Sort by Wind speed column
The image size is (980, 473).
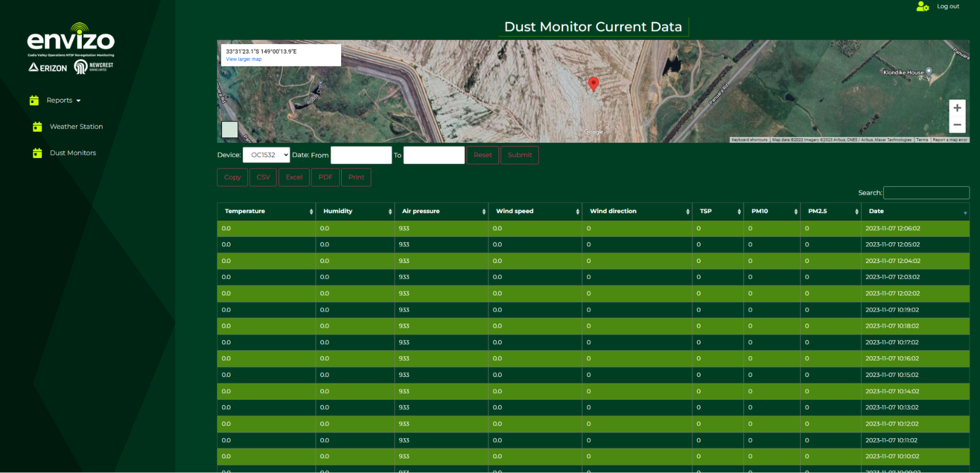(x=535, y=211)
